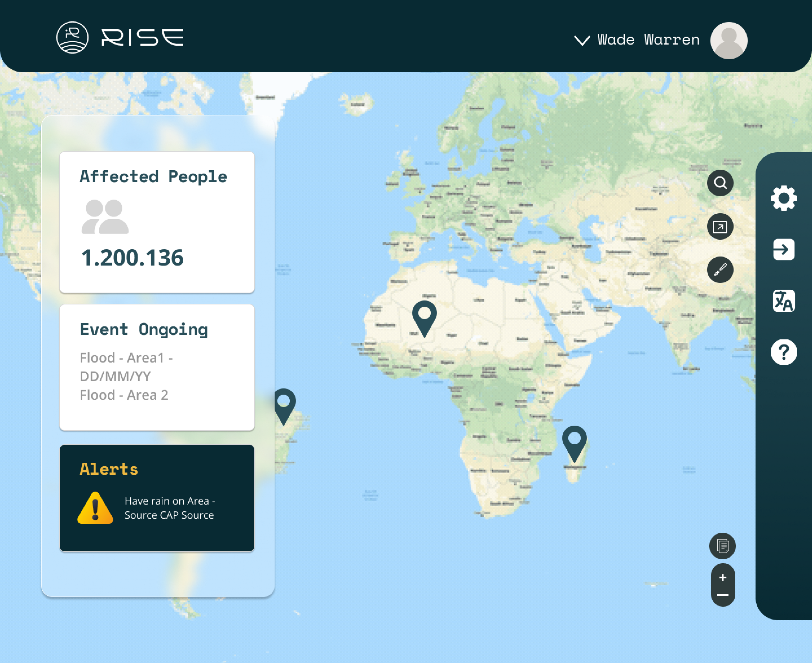812x663 pixels.
Task: Open the map search tool
Action: click(720, 183)
